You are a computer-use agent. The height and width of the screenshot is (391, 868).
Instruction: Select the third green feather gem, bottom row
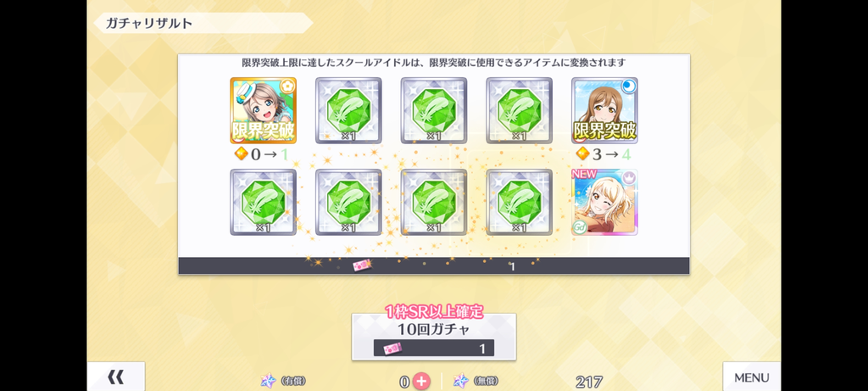[434, 202]
